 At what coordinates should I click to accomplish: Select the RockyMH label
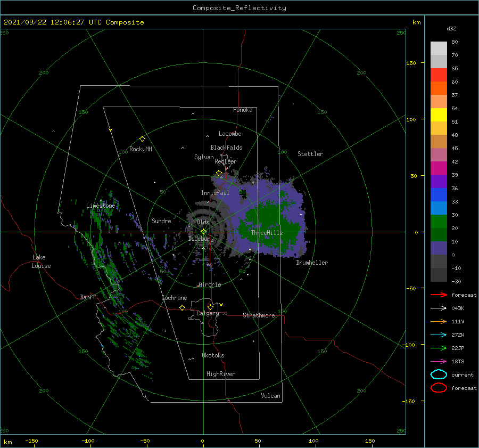pos(141,149)
